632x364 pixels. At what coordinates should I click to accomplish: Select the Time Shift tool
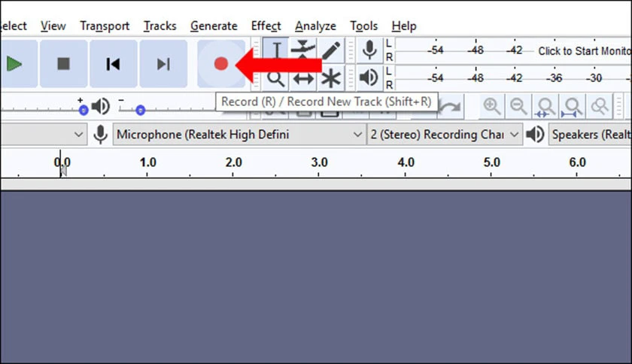[303, 79]
